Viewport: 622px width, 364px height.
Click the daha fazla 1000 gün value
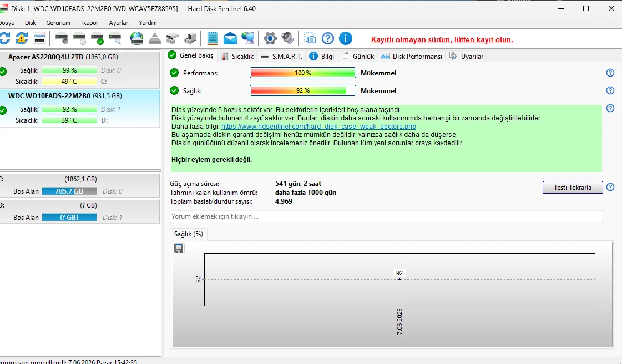click(305, 193)
